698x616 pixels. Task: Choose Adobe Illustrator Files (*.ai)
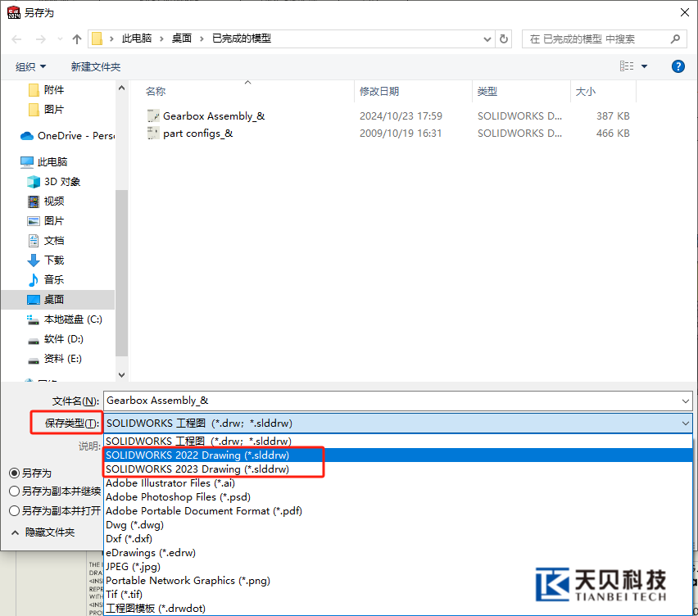point(398,483)
